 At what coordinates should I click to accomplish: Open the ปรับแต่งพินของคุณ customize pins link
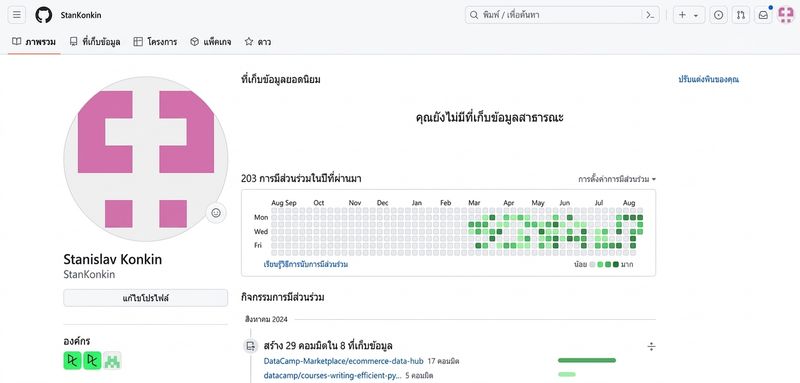(709, 80)
